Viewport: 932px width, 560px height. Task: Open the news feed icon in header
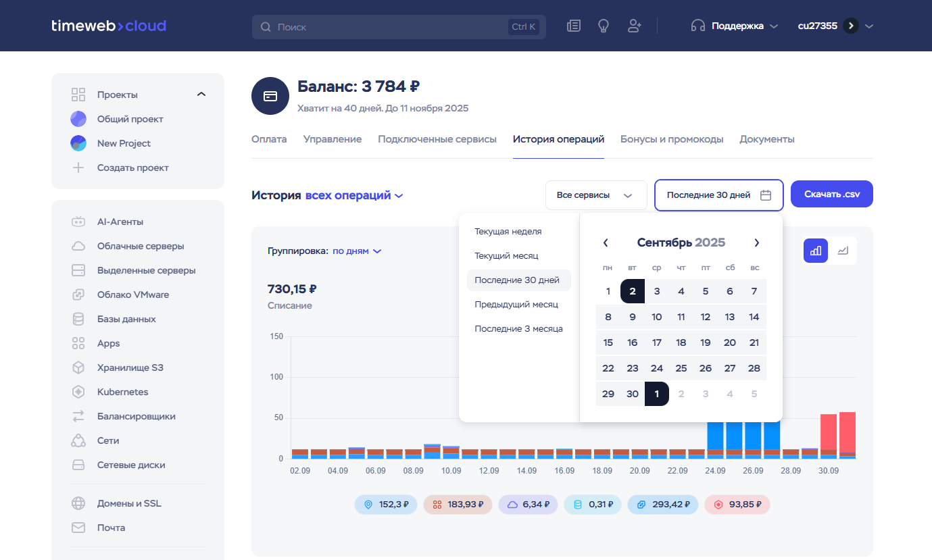(x=574, y=26)
